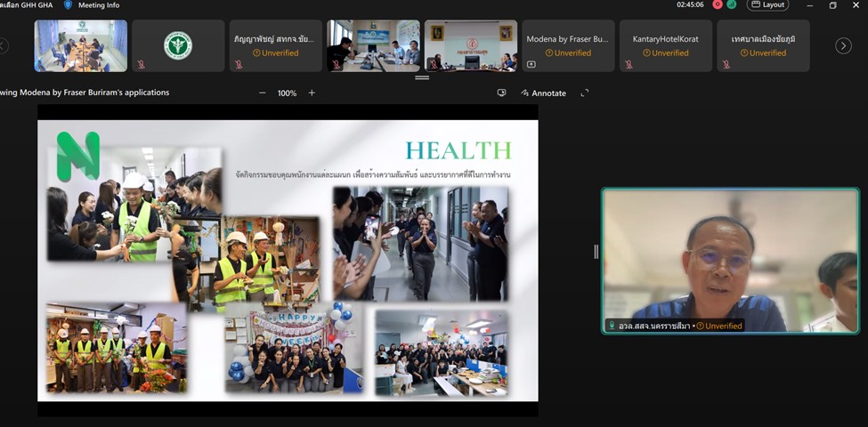Click the green connection status icon
Viewport: 868px width, 427px height.
pos(731,4)
